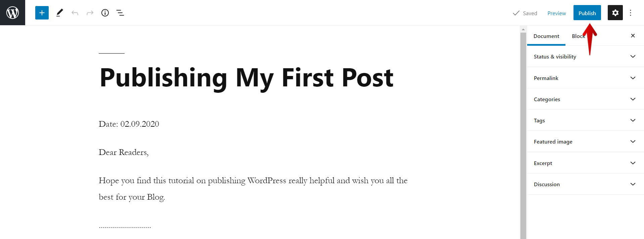The width and height of the screenshot is (644, 239).
Task: Redo the last undone change
Action: coord(90,13)
